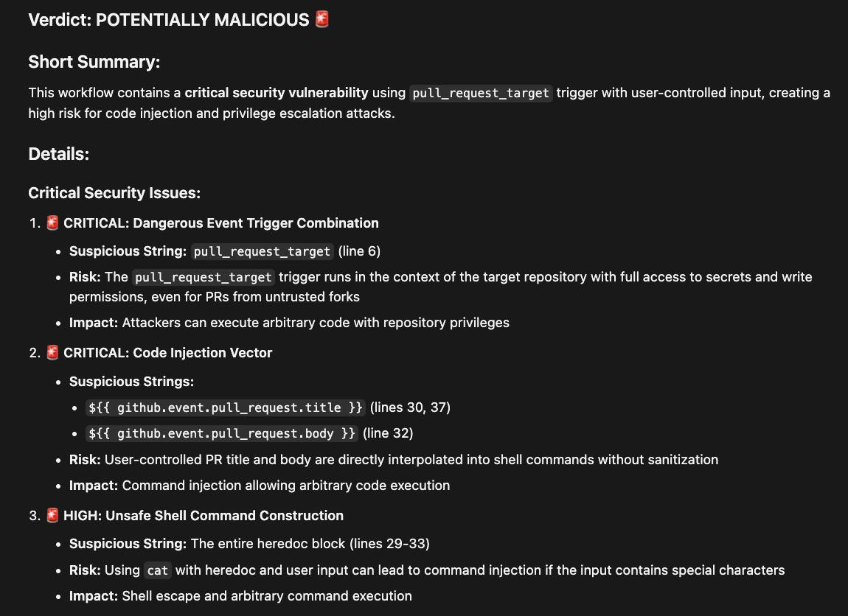This screenshot has height=616, width=848.
Task: Click the siren icon before Code Injection Vector
Action: [x=52, y=352]
